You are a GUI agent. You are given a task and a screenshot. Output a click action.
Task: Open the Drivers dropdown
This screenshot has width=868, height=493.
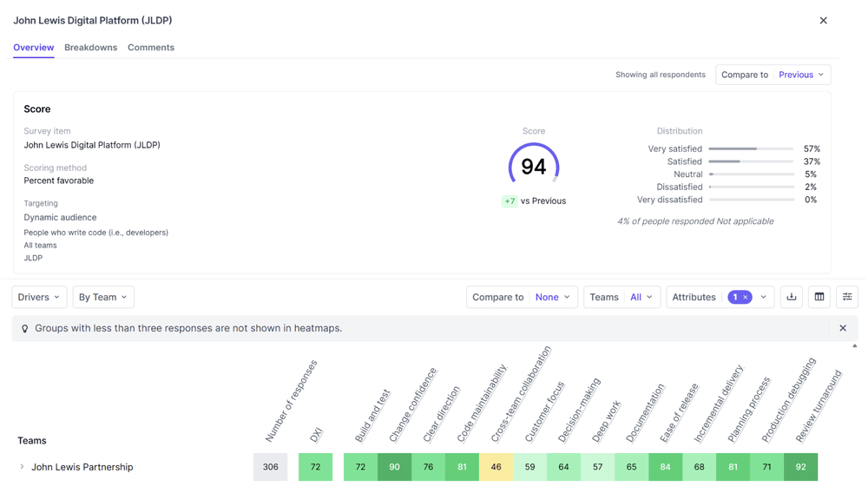[39, 297]
